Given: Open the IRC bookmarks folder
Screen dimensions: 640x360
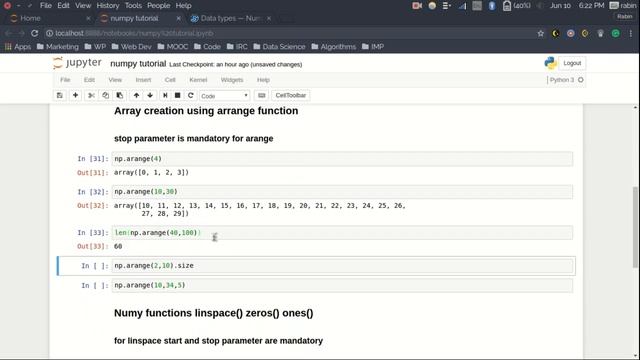Looking at the screenshot, I should point(237,47).
